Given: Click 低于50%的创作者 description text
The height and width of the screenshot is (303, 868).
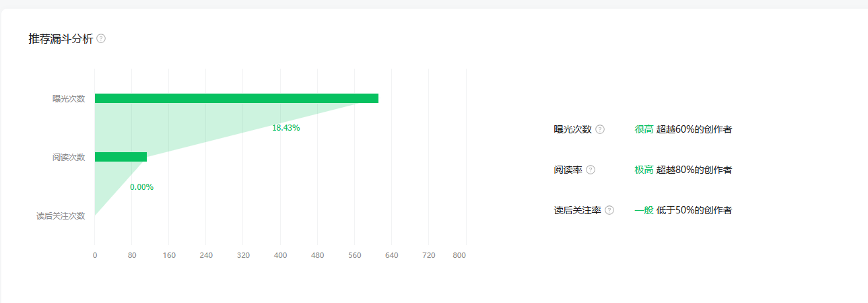Looking at the screenshot, I should [694, 210].
